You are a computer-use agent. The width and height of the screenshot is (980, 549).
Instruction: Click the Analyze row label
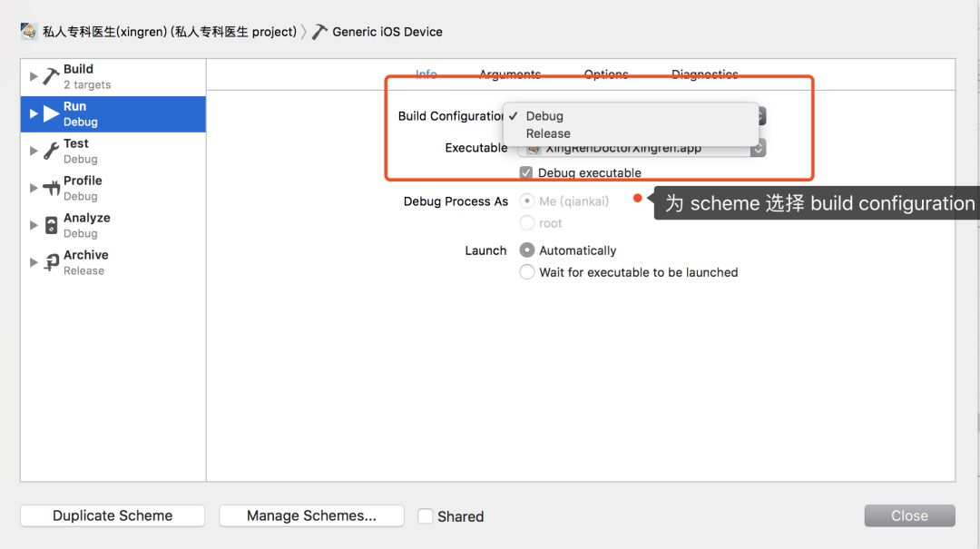click(87, 218)
